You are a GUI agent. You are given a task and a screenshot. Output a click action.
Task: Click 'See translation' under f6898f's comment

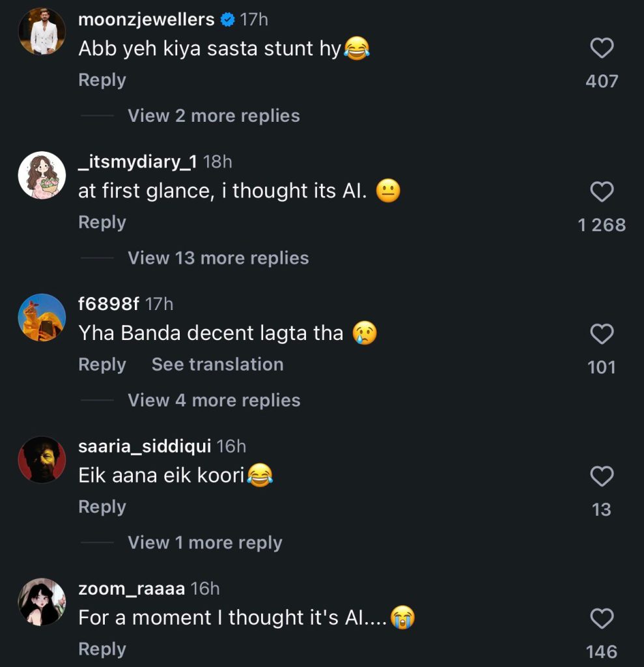click(x=217, y=365)
